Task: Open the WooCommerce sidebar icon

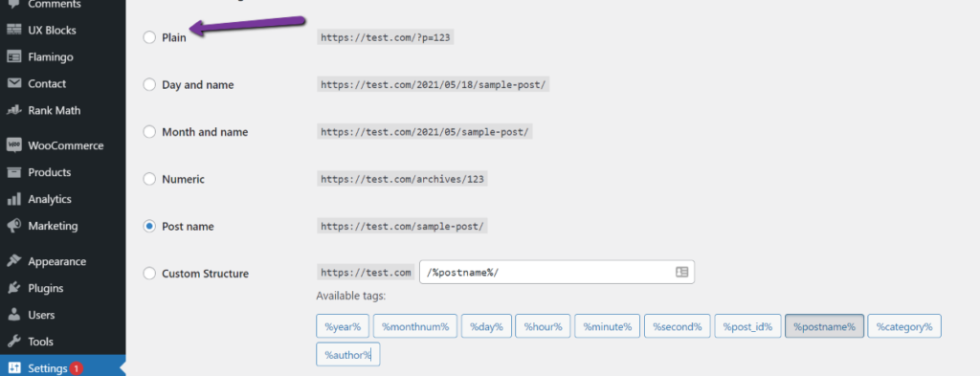Action: click(14, 145)
